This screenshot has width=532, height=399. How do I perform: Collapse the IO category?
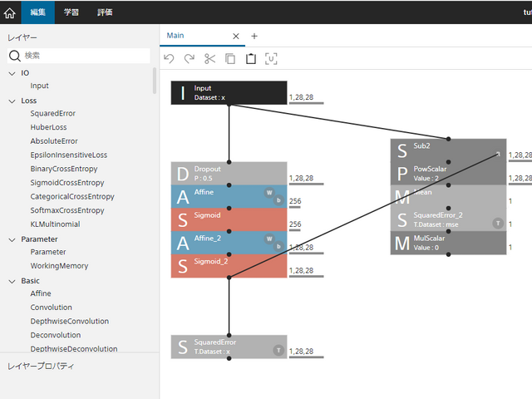tap(12, 73)
